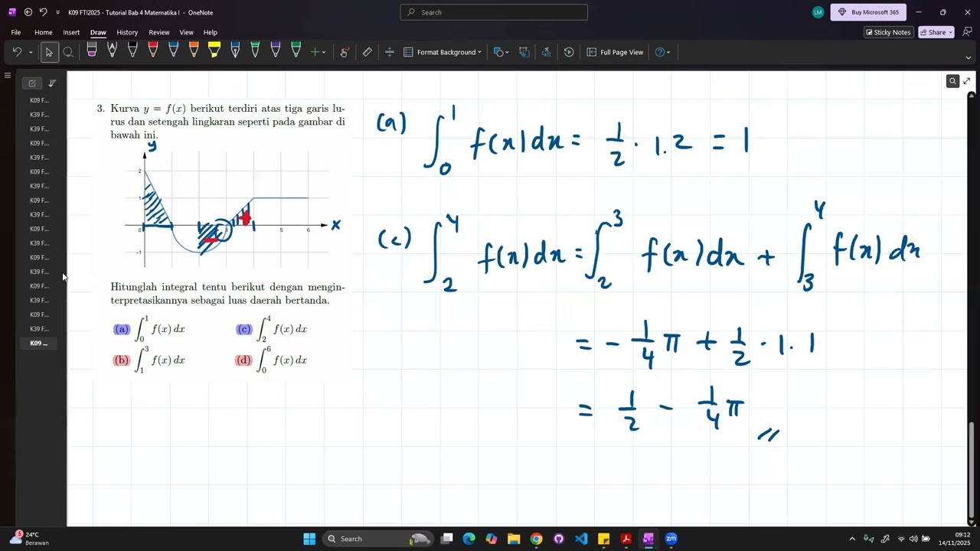Open the Share dropdown button
The height and width of the screenshot is (551, 980).
click(936, 32)
